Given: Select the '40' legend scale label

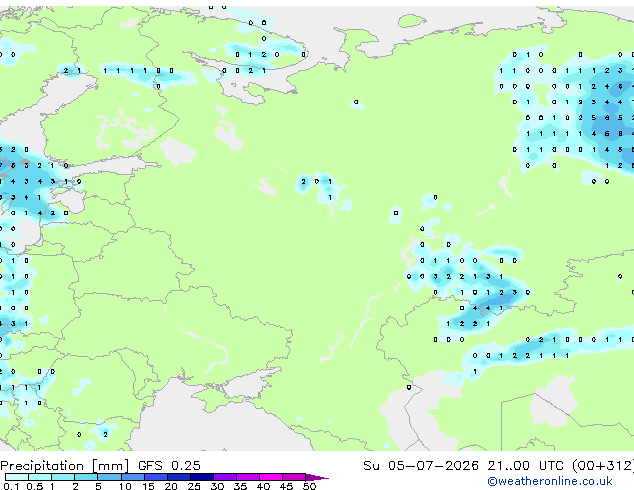Looking at the screenshot, I should [263, 486].
